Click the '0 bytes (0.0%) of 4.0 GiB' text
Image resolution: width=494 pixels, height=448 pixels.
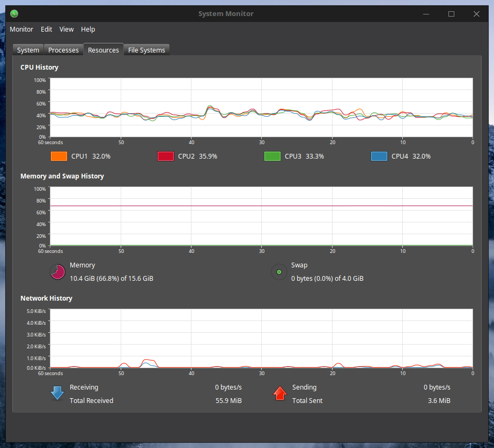click(327, 278)
